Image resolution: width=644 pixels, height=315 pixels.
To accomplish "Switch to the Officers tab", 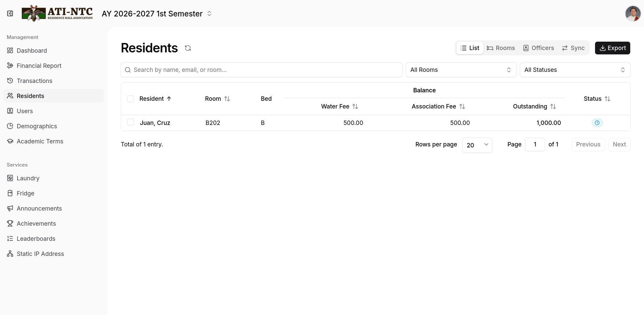I will 539,48.
